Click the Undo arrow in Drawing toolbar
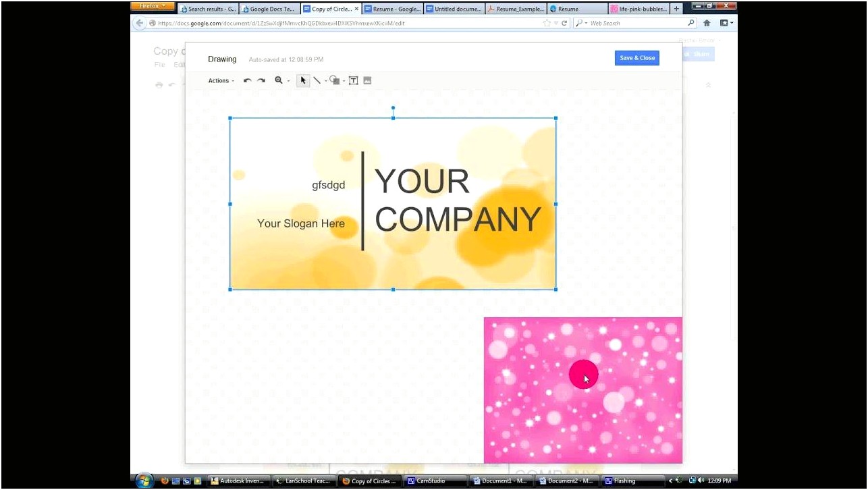This screenshot has width=868, height=490. point(247,80)
